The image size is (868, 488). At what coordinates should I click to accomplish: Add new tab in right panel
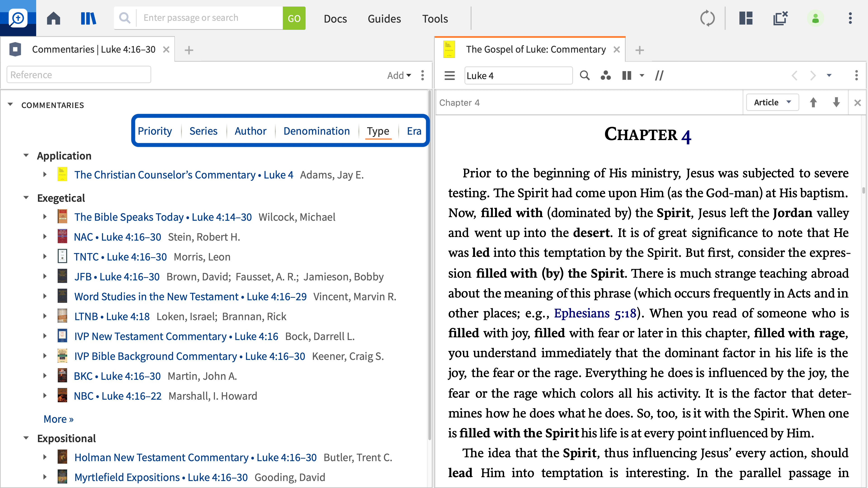click(639, 50)
